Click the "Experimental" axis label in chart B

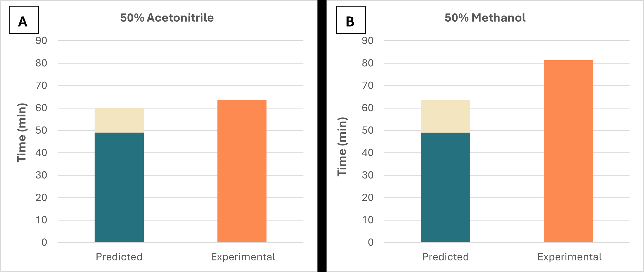coord(569,257)
